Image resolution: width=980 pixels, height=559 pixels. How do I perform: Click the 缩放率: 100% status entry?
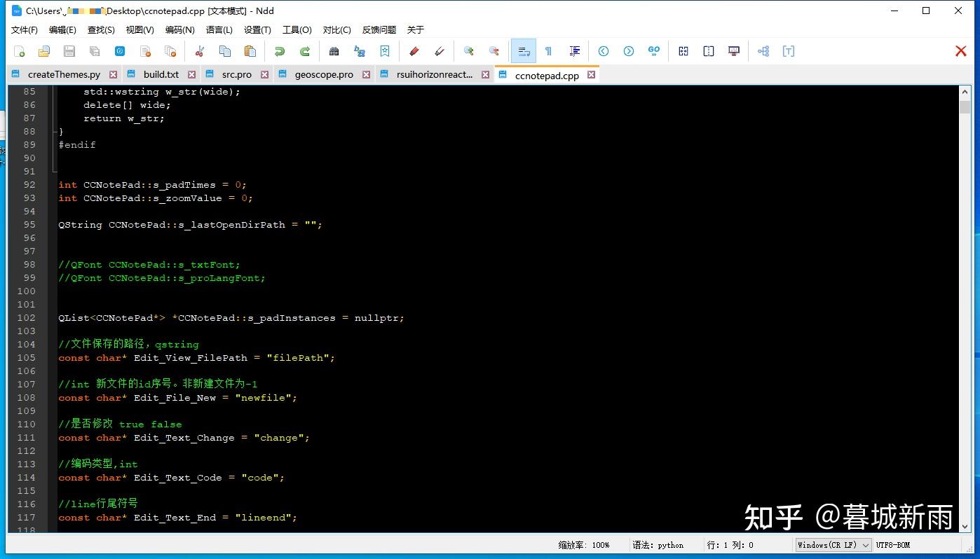[x=584, y=545]
